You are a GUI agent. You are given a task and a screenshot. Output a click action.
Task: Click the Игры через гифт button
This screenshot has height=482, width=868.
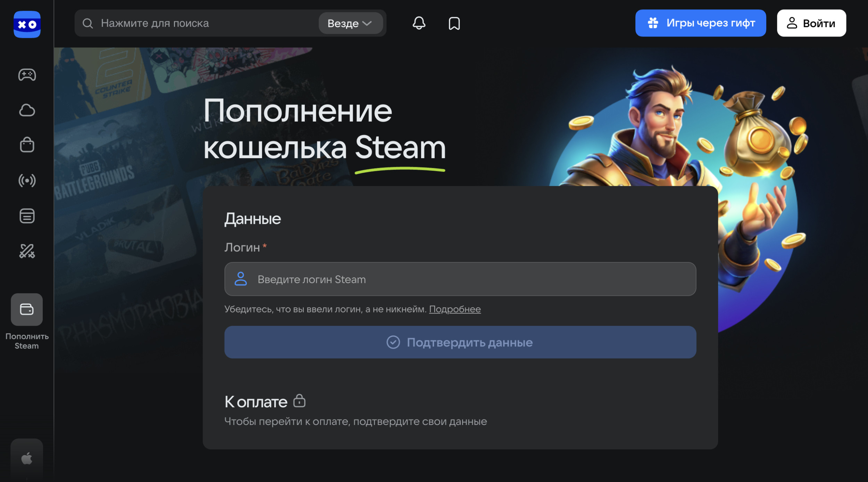(700, 23)
